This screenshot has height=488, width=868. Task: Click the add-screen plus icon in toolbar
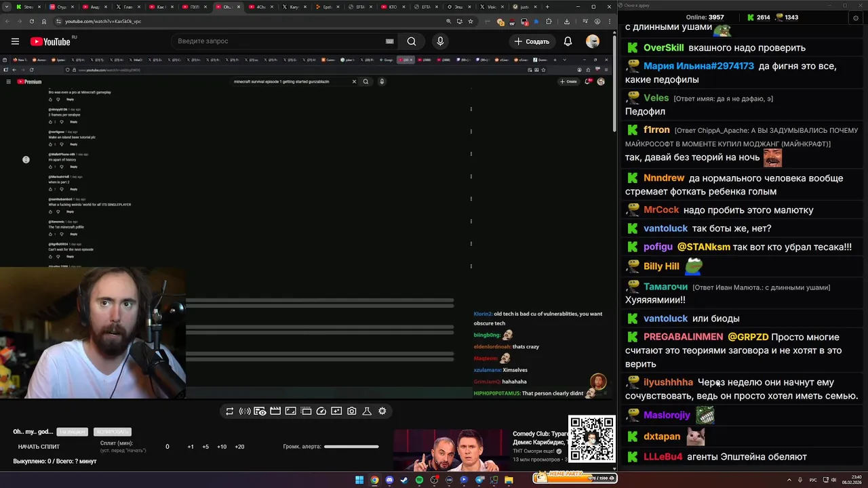(x=336, y=411)
